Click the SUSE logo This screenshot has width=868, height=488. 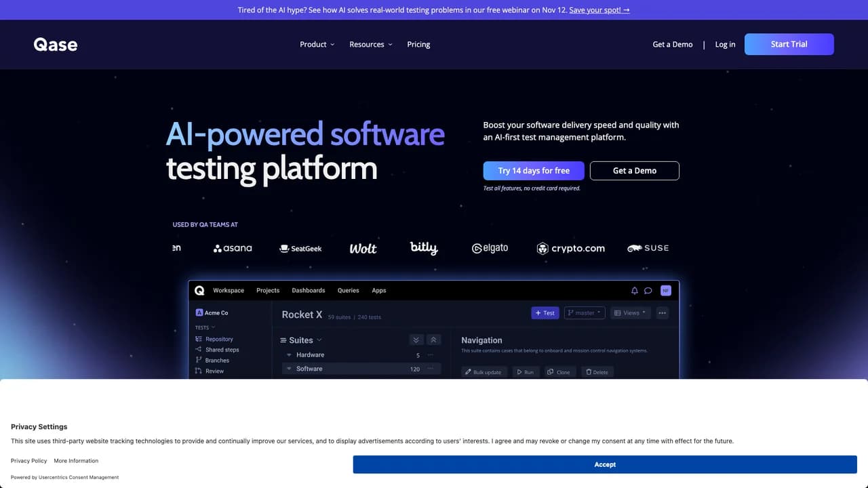coord(648,248)
